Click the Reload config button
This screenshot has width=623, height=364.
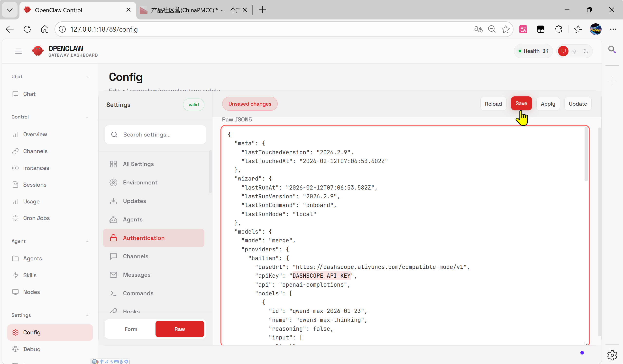tap(493, 104)
